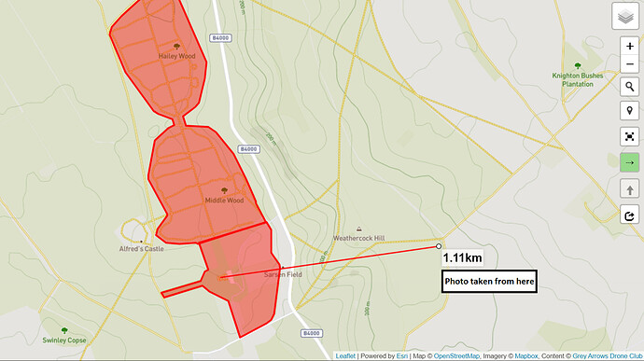Click the Middle Wood tree marker
Screen dimensions: 644x361
[x=224, y=190]
